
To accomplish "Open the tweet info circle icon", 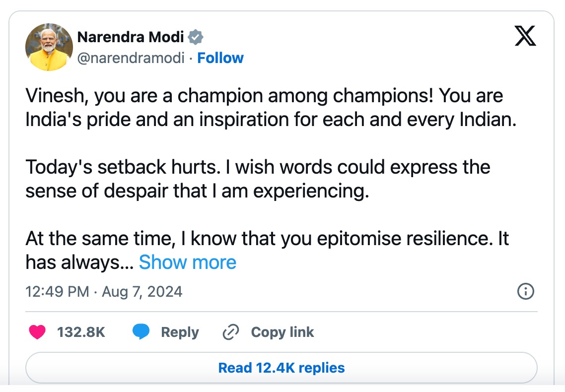I will click(x=526, y=292).
